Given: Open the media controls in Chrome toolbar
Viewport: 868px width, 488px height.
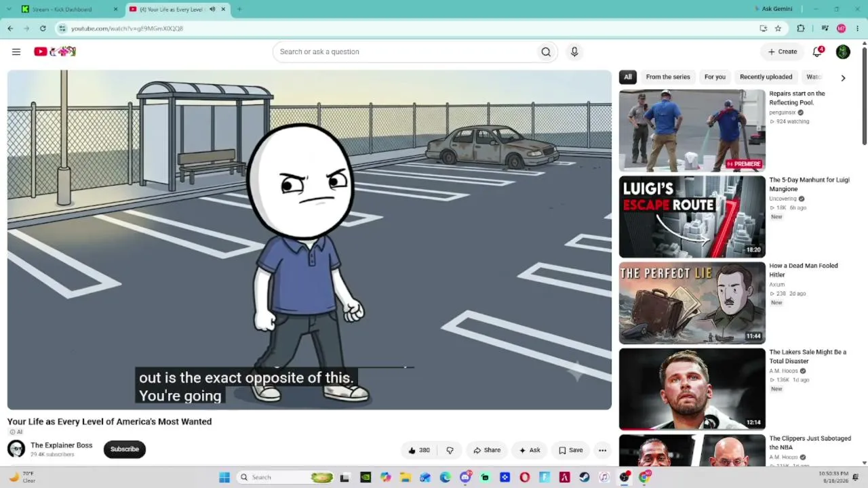Looking at the screenshot, I should pos(825,28).
